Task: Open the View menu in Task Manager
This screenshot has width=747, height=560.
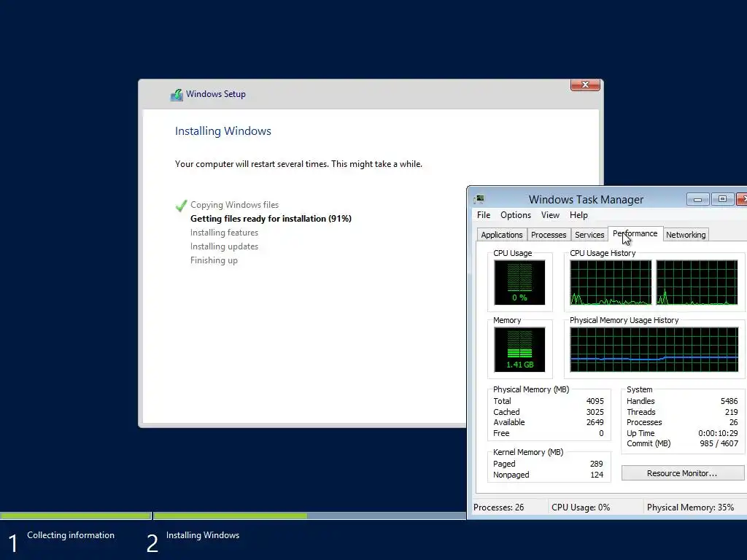Action: click(550, 215)
